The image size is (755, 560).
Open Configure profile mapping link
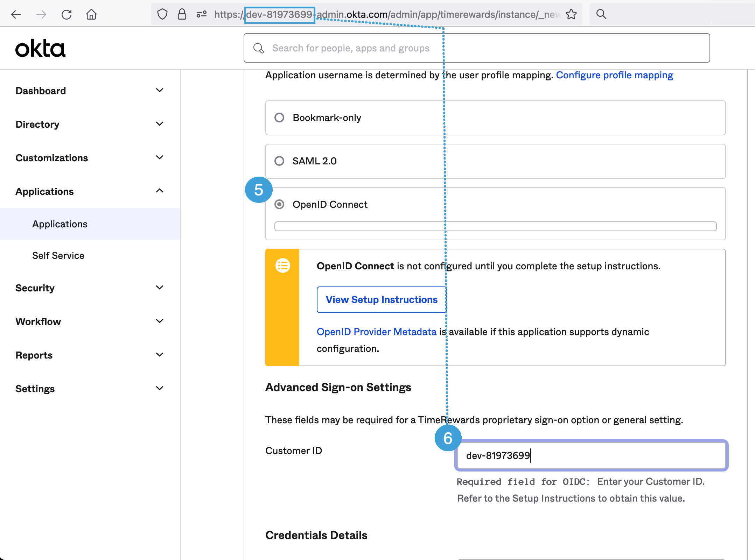[614, 75]
